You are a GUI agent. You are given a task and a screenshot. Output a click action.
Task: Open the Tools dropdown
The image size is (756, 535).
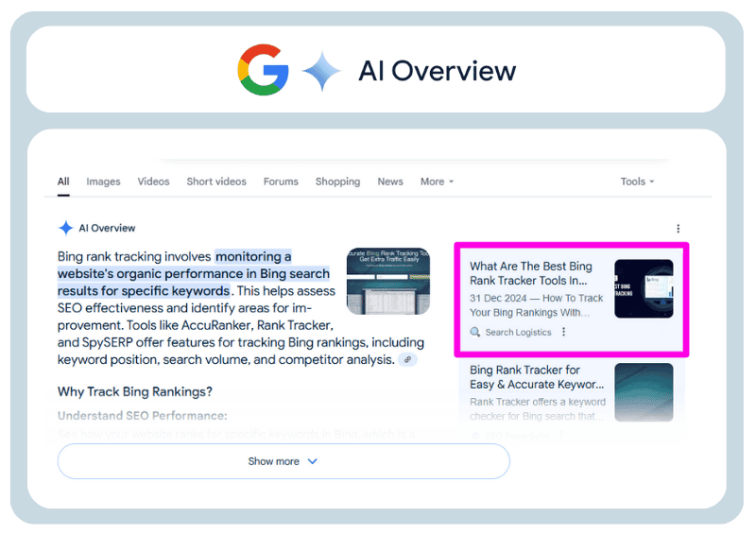[x=637, y=181]
